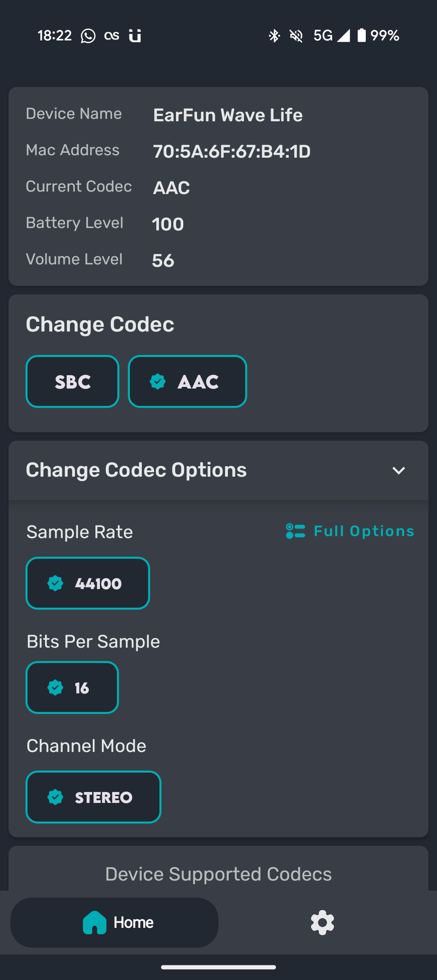Choose 16 bits per sample

[x=72, y=687]
